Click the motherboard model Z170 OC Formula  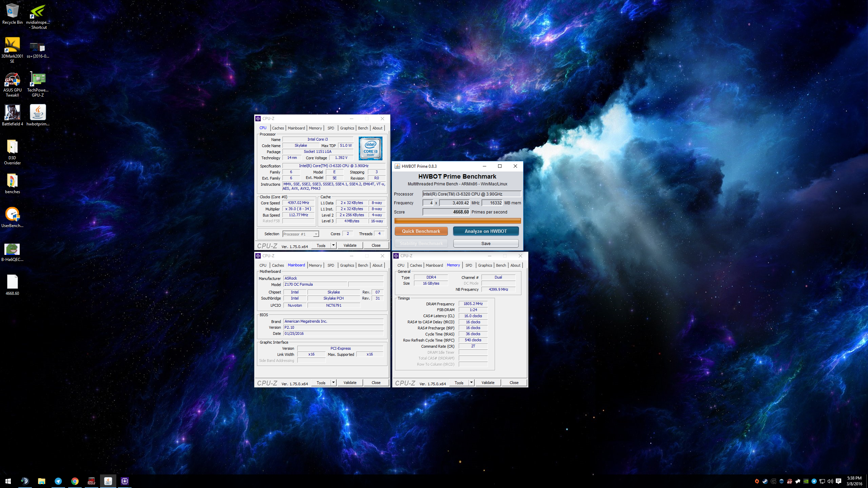click(315, 284)
